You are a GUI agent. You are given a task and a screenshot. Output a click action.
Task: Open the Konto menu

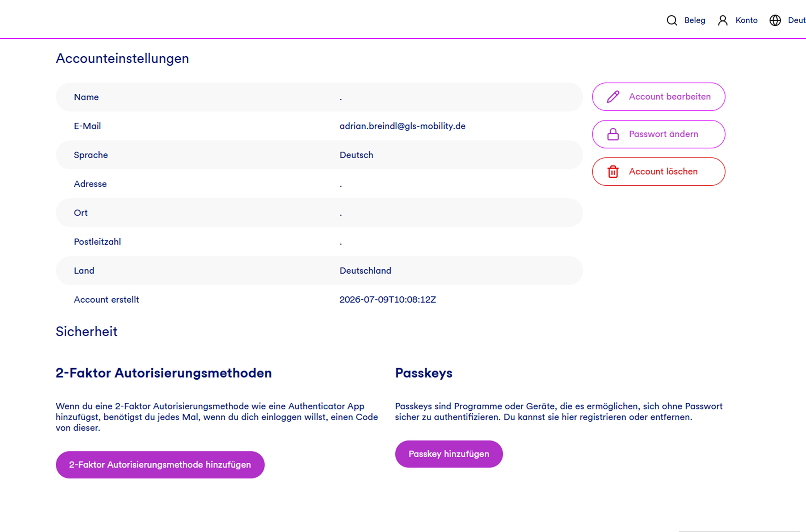746,20
